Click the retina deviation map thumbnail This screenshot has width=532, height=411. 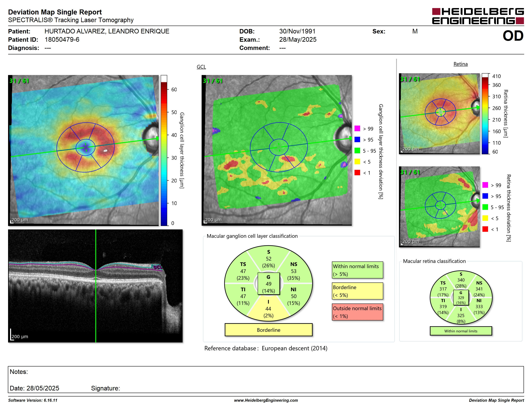tap(439, 207)
